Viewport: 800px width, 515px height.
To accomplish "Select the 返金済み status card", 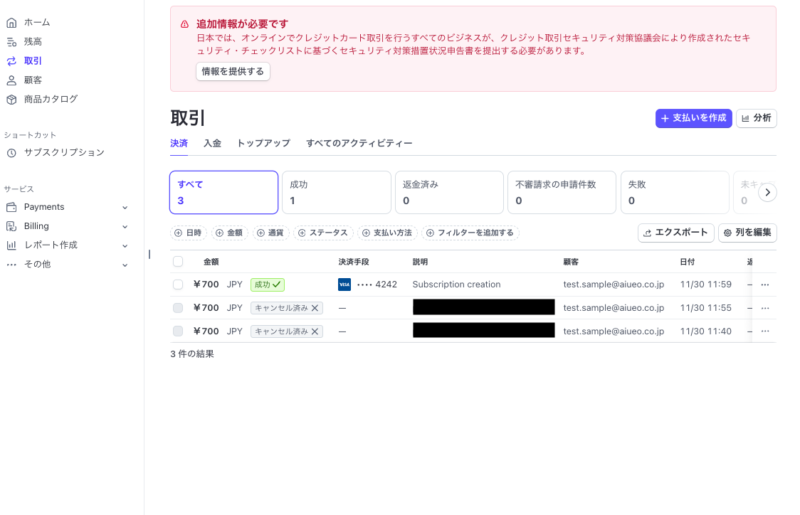I will click(449, 192).
